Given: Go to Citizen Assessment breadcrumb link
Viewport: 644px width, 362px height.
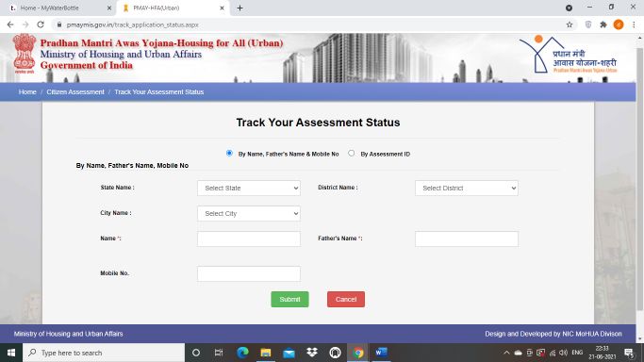Looking at the screenshot, I should point(75,92).
